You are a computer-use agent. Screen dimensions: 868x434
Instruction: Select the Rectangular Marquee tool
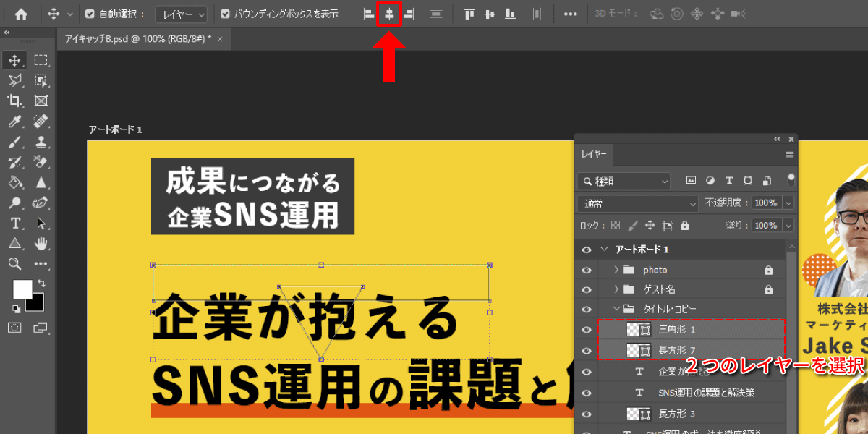point(41,60)
